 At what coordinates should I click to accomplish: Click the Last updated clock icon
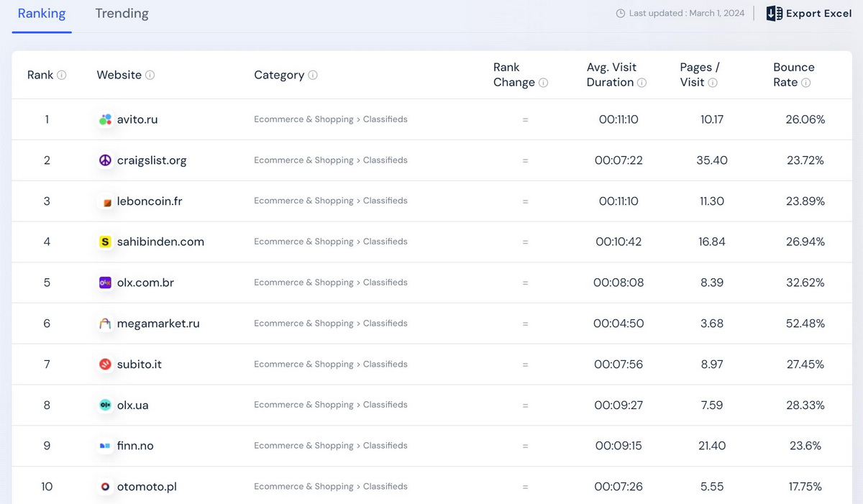(x=620, y=14)
